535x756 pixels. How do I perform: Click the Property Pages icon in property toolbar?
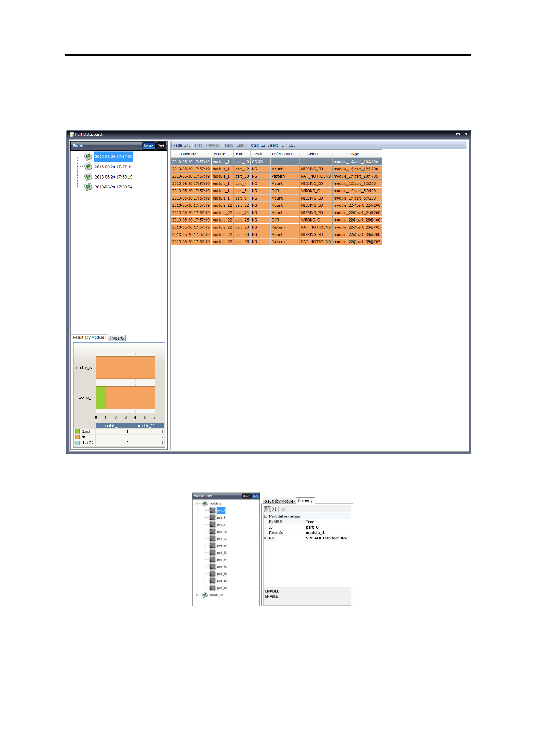coord(283,509)
